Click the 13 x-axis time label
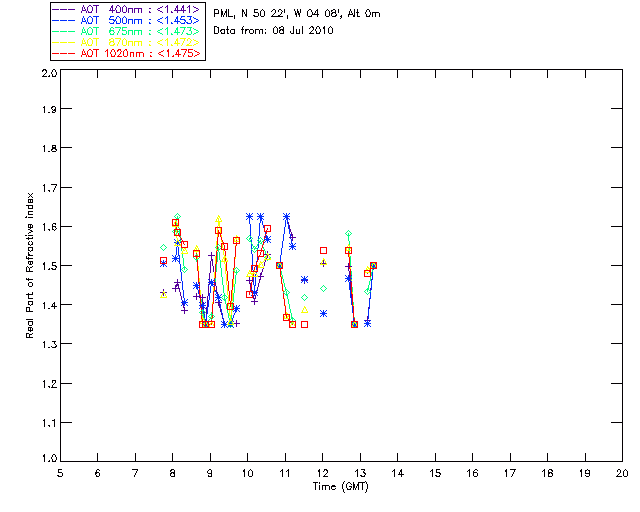This screenshot has width=640, height=512. tap(360, 473)
